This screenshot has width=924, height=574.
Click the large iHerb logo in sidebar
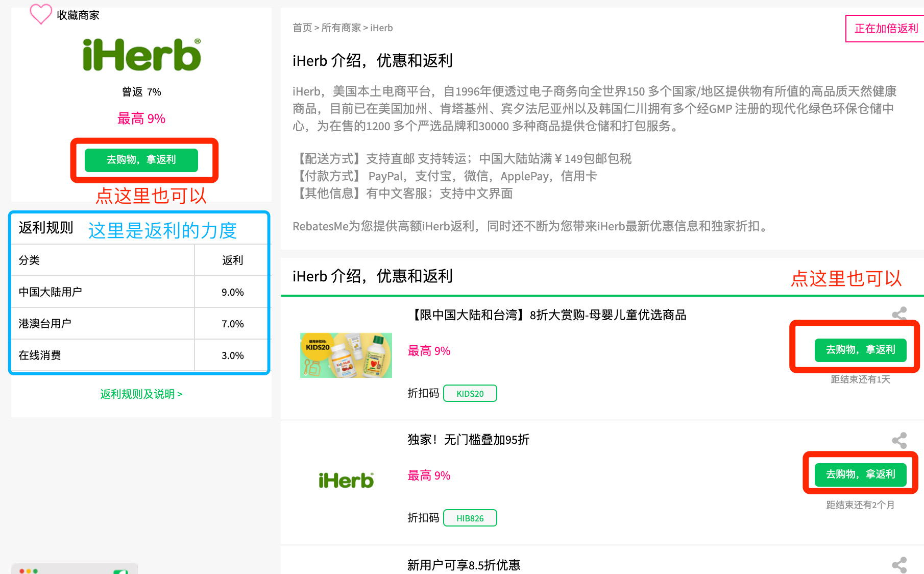pyautogui.click(x=141, y=55)
